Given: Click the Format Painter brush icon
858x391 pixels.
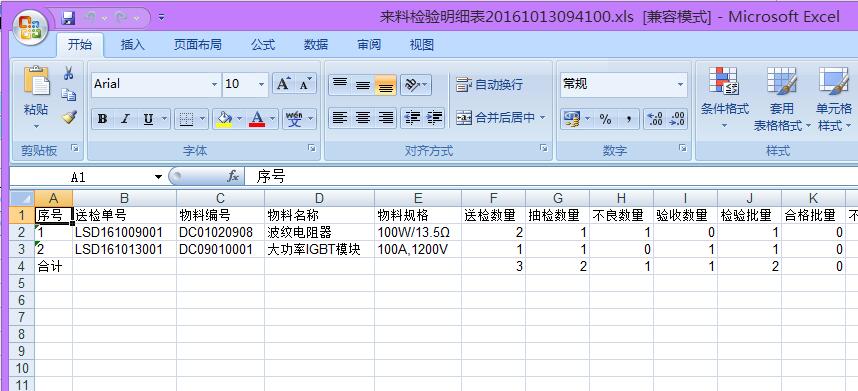Looking at the screenshot, I should (x=69, y=117).
